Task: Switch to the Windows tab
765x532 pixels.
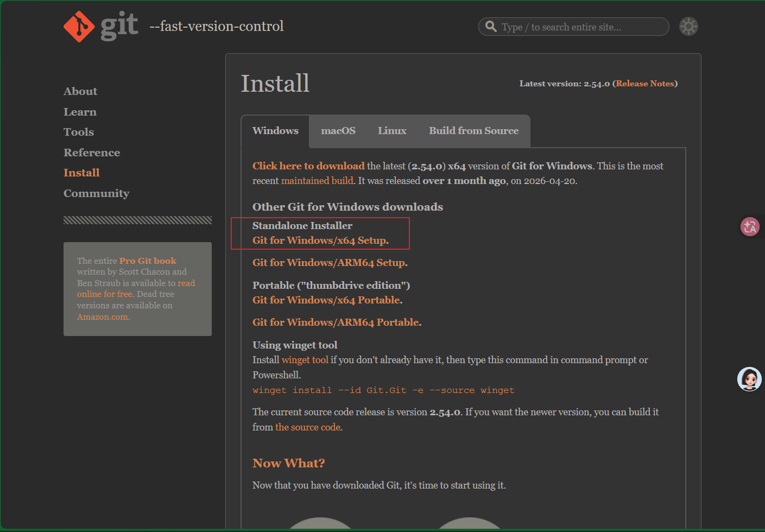Action: (275, 131)
